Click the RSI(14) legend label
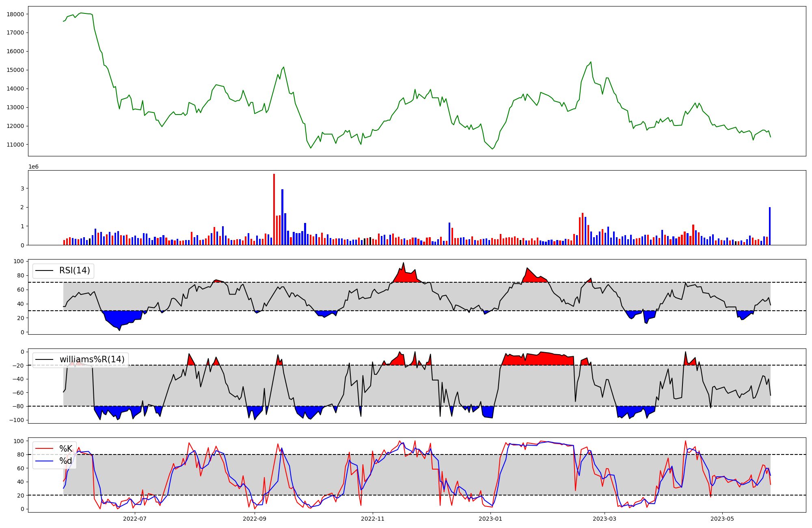 coord(74,270)
